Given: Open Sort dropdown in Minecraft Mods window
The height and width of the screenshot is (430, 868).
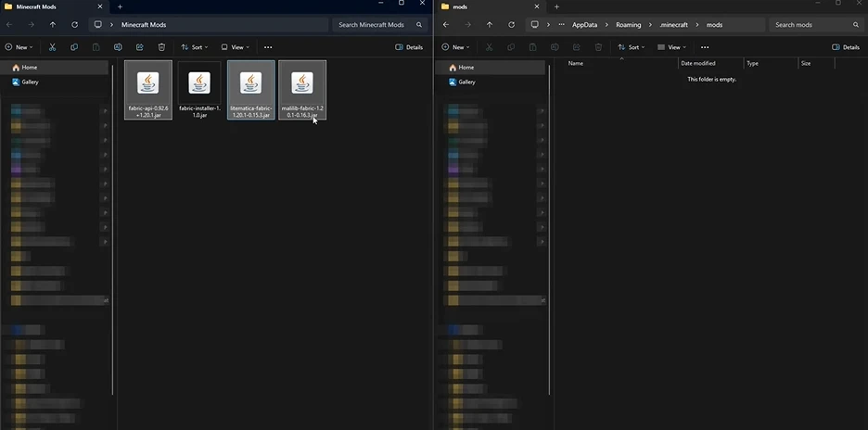Looking at the screenshot, I should click(x=195, y=46).
